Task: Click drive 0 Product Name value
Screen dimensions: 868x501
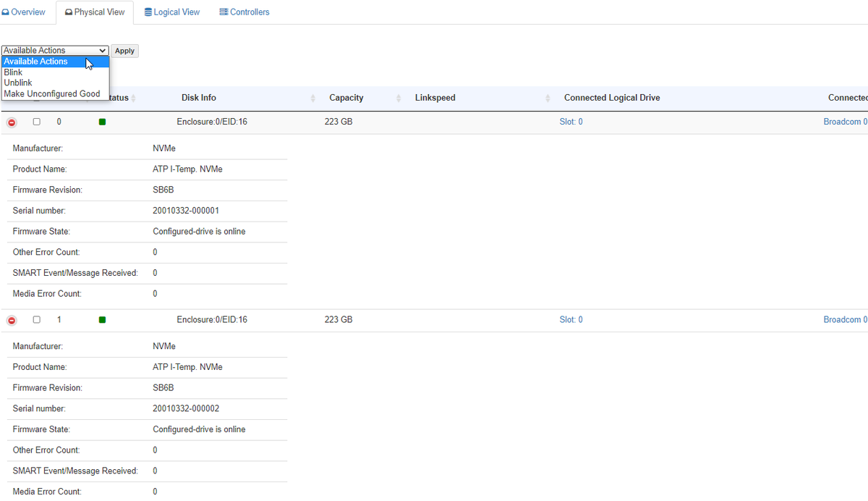Action: click(x=187, y=169)
